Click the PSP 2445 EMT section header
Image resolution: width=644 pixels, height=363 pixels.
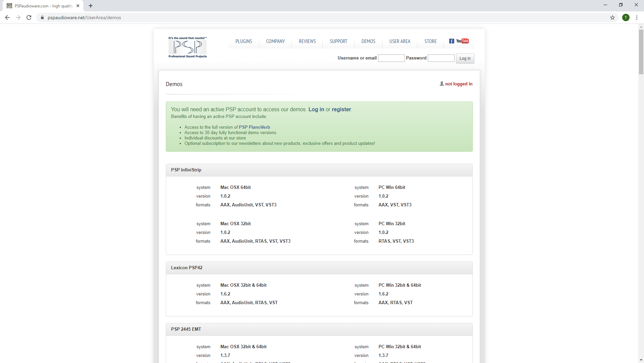[319, 329]
